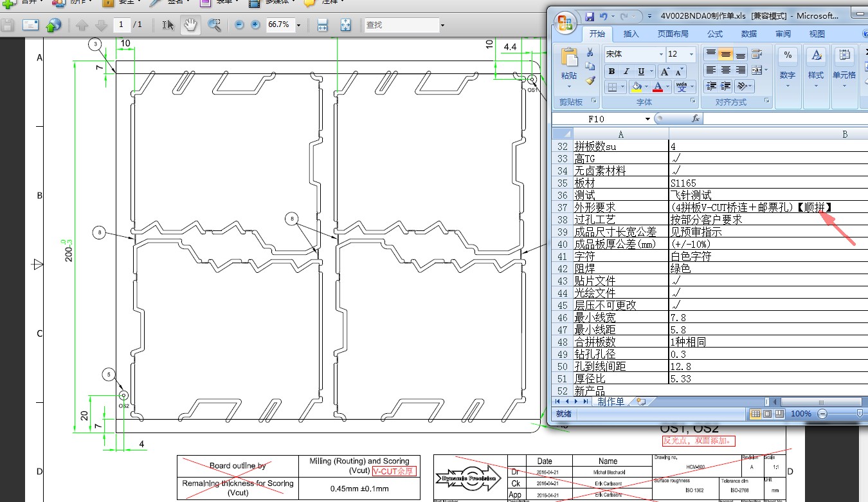Screen dimensions: 868x502
Task: Copy selection in Excel clipboard group
Action: click(590, 67)
